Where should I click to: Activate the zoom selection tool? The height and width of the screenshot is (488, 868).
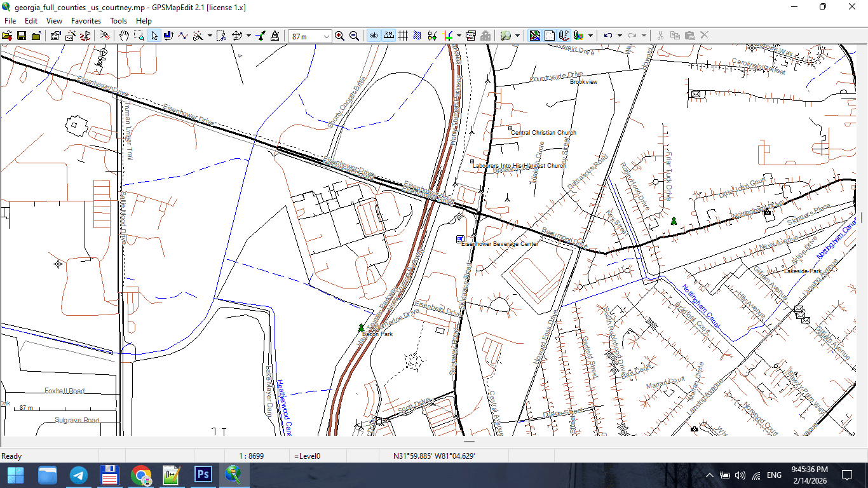139,36
